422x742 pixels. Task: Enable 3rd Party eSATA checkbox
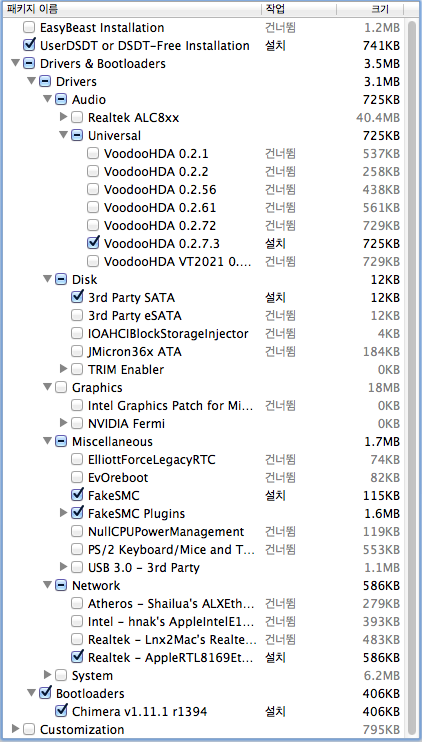coord(77,315)
